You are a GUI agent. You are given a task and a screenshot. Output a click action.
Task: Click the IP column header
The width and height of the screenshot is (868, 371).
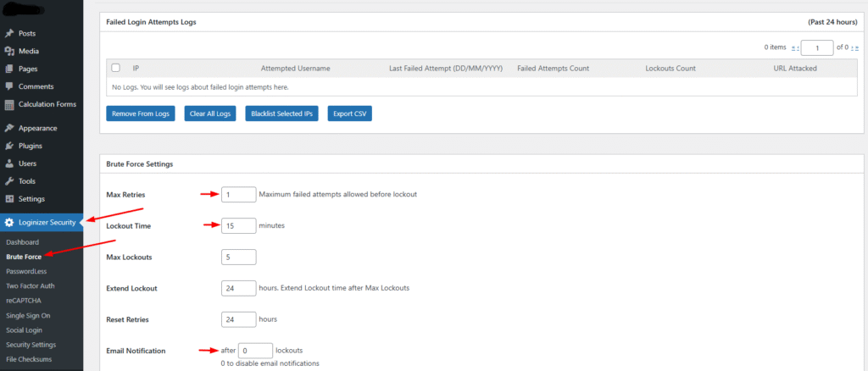(136, 69)
